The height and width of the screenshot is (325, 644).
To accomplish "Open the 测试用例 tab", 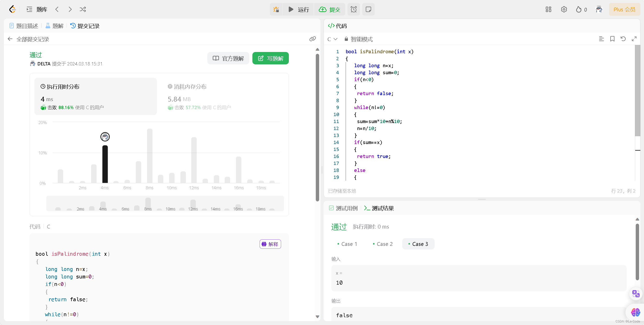I will (x=343, y=208).
